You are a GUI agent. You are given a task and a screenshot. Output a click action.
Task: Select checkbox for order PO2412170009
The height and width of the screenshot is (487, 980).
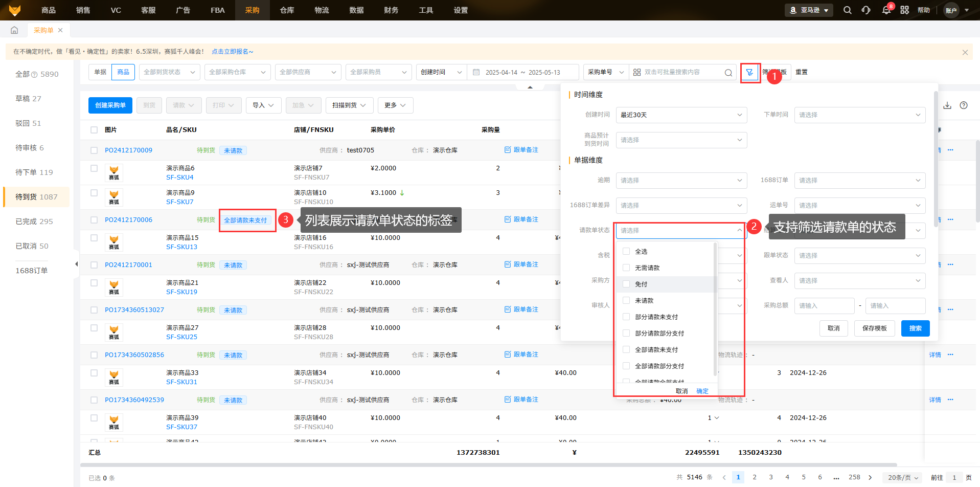pyautogui.click(x=94, y=150)
